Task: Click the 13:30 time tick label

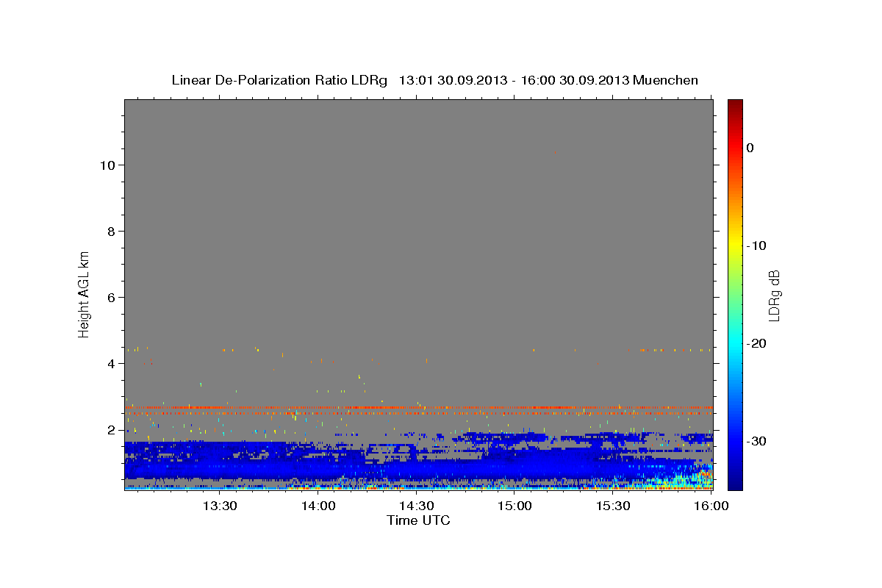Action: pos(219,506)
